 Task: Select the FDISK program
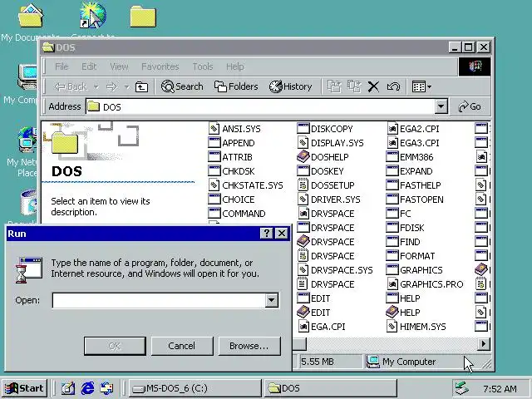pyautogui.click(x=405, y=228)
